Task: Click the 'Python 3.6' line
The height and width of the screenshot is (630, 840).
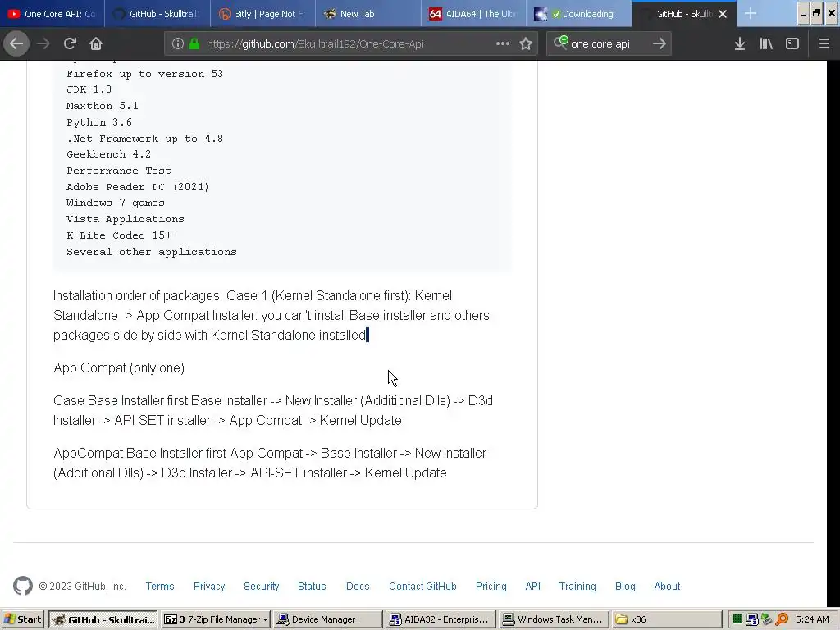Action: coord(99,122)
